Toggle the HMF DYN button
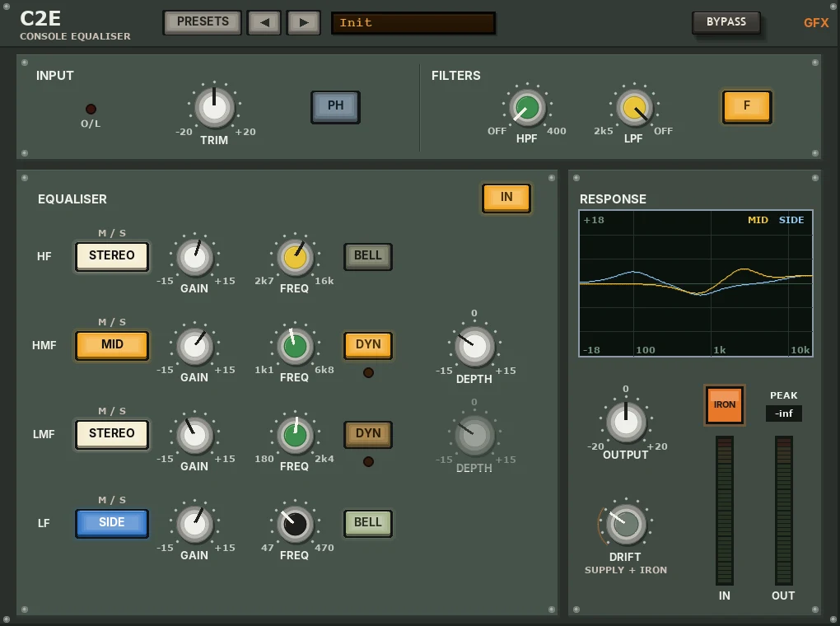Viewport: 840px width, 626px height. (368, 345)
